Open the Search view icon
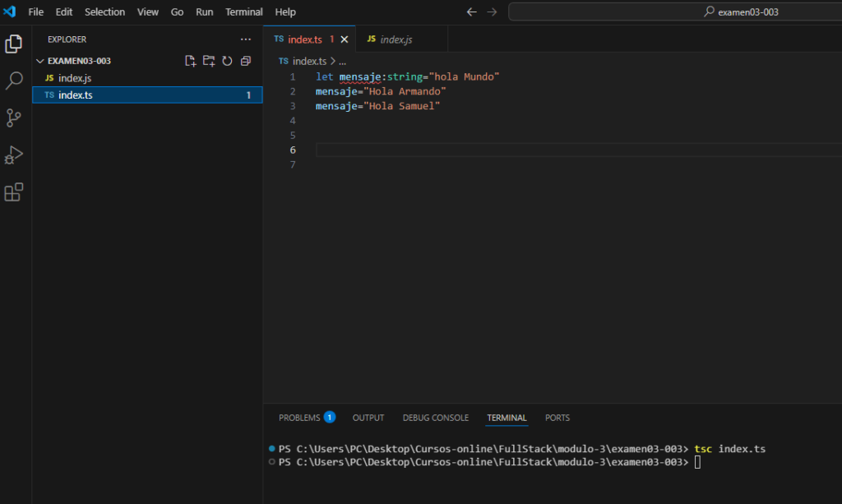The height and width of the screenshot is (504, 842). point(14,81)
